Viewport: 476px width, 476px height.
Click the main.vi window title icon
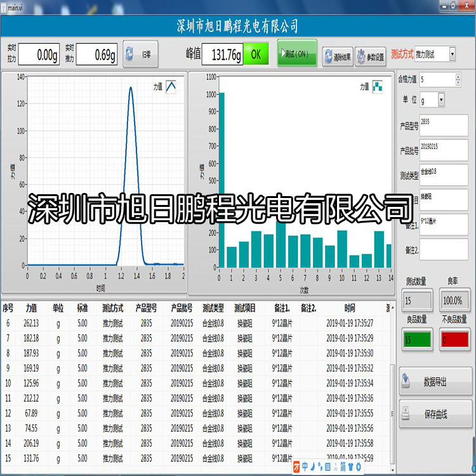(x=4, y=8)
